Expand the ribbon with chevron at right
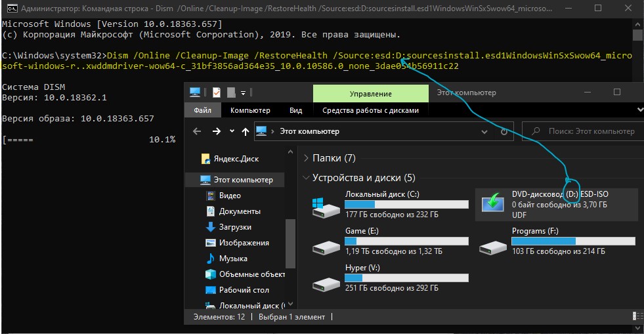Image resolution: width=644 pixels, height=334 pixels. (x=640, y=110)
